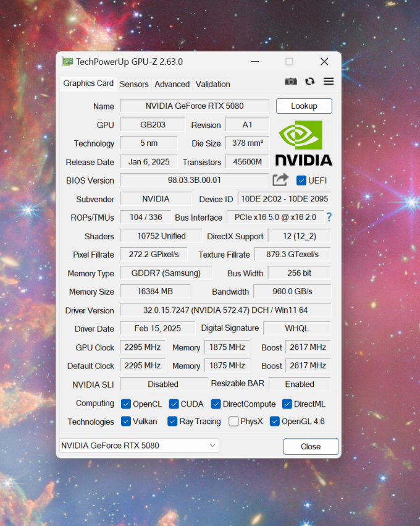Viewport: 420px width, 526px height.
Task: Click the Texture Fillrate value 879.3 GTexel/s
Action: [293, 255]
